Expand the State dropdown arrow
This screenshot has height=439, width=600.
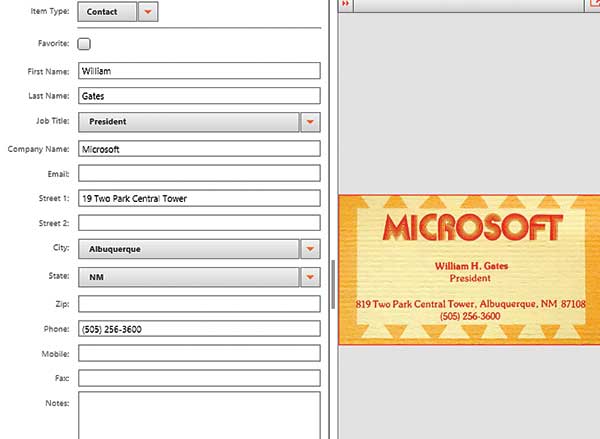(310, 276)
